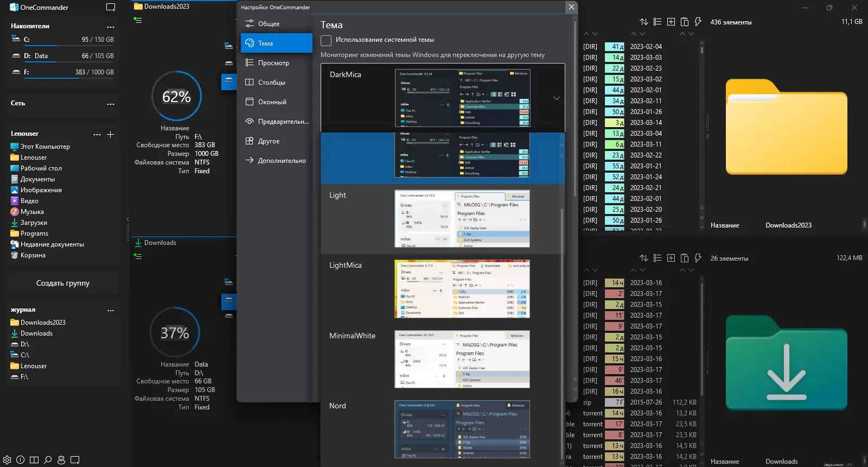Open the three-dot menu of журнал
The image size is (868, 467).
(x=111, y=311)
